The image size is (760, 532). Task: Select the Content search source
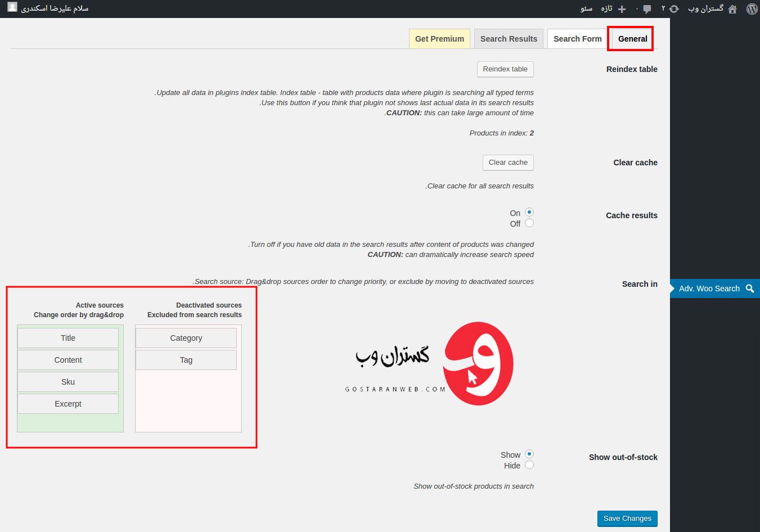point(68,360)
